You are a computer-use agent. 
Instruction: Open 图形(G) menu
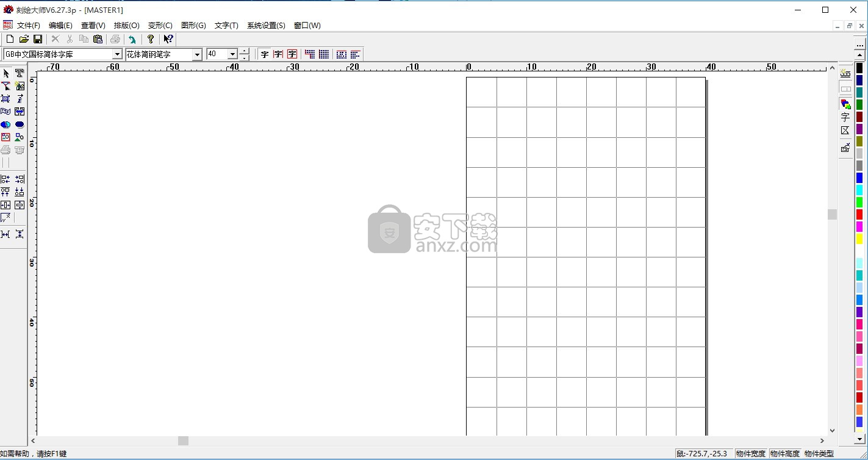(193, 26)
